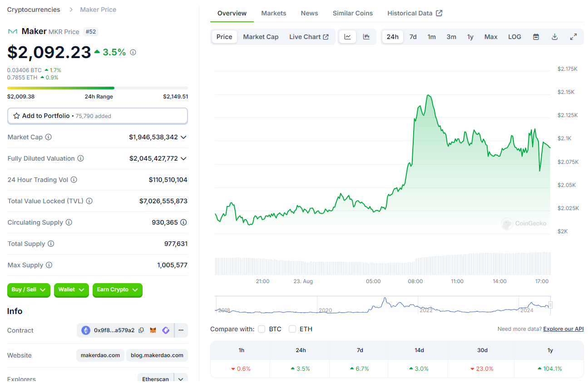
Task: Click the 30d -23.0% change cell
Action: (x=482, y=368)
